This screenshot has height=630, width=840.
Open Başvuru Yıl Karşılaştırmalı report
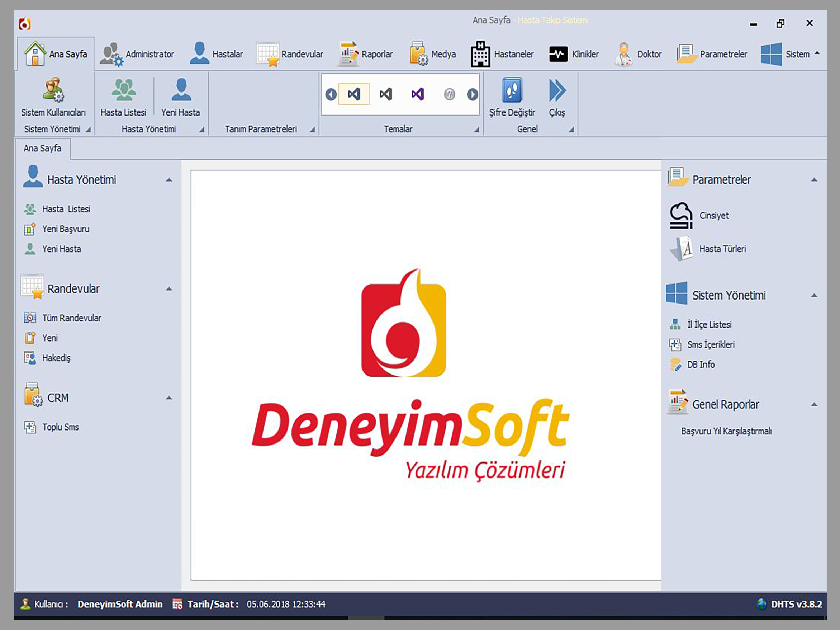pos(726,431)
